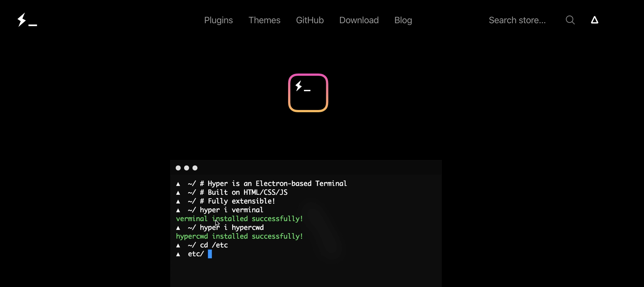Click the command 'cd /etc'

point(214,245)
